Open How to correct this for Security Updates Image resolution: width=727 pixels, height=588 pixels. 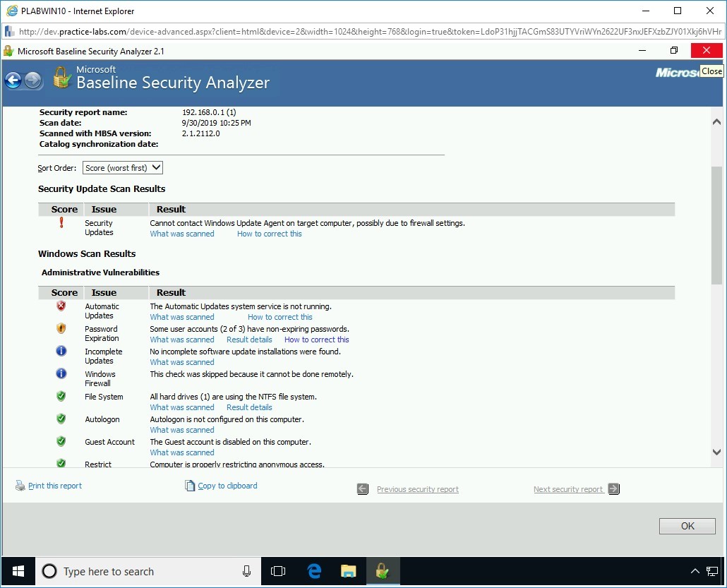click(270, 234)
